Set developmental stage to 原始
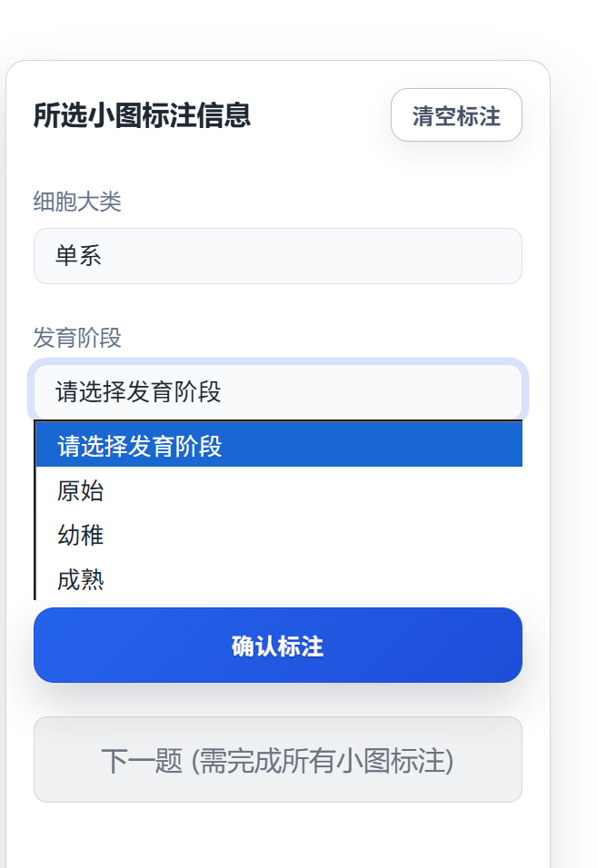 click(x=277, y=491)
